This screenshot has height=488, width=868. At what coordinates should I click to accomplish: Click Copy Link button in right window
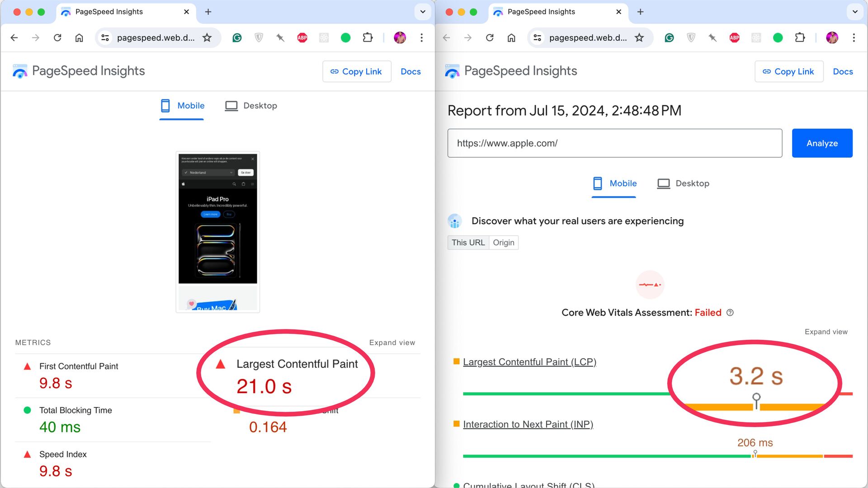[789, 71]
